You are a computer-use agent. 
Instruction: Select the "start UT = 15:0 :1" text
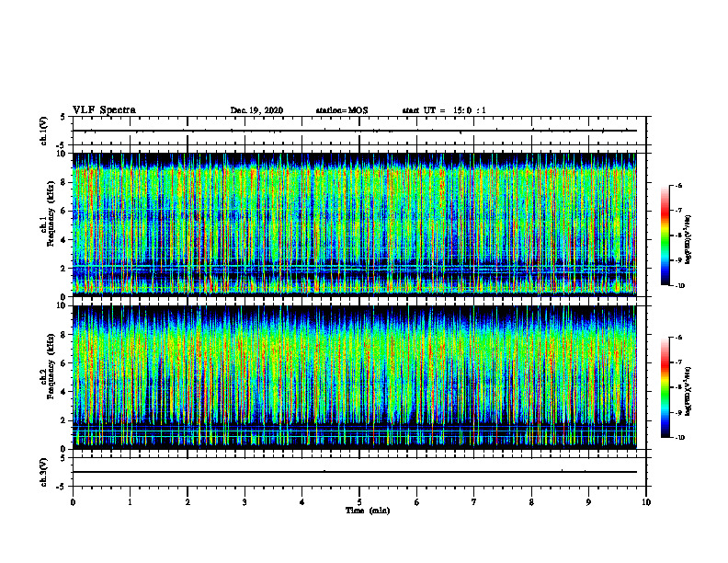(444, 110)
